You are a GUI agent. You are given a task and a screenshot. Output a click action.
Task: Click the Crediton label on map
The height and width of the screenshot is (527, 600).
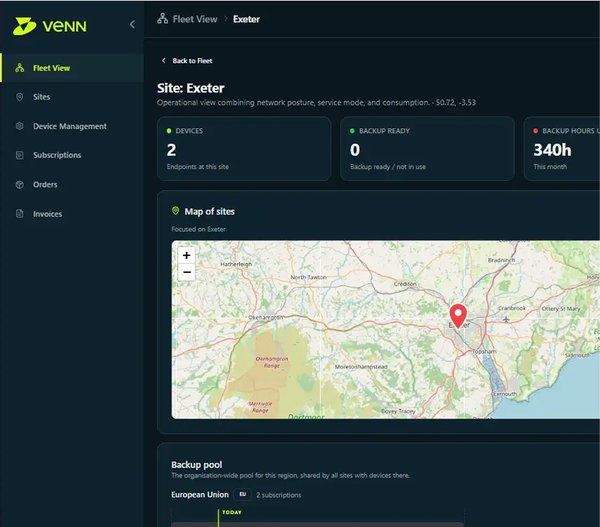[x=405, y=284]
